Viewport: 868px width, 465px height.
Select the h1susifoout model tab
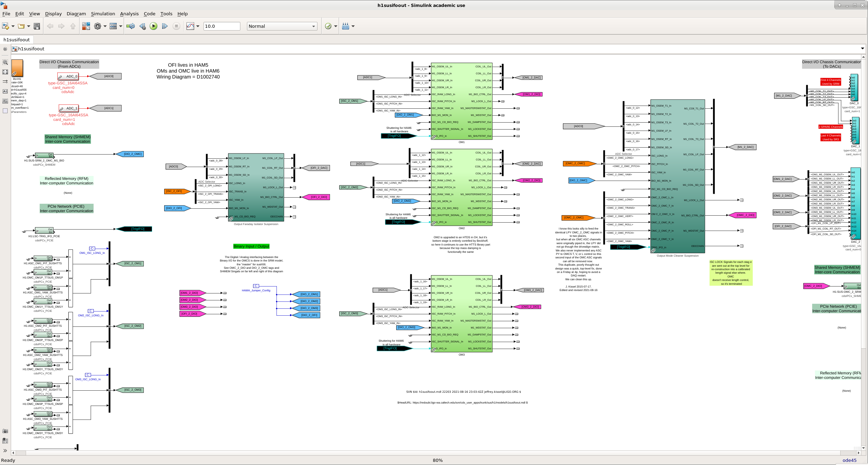(17, 40)
